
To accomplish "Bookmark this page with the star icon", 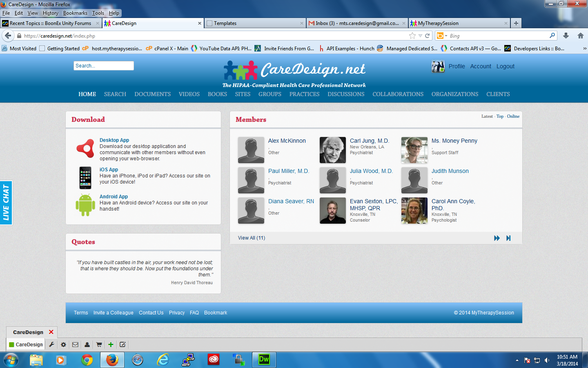I will (412, 36).
